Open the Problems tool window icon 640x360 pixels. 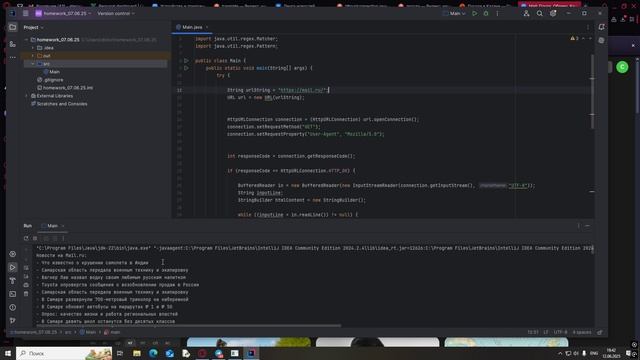[x=13, y=307]
